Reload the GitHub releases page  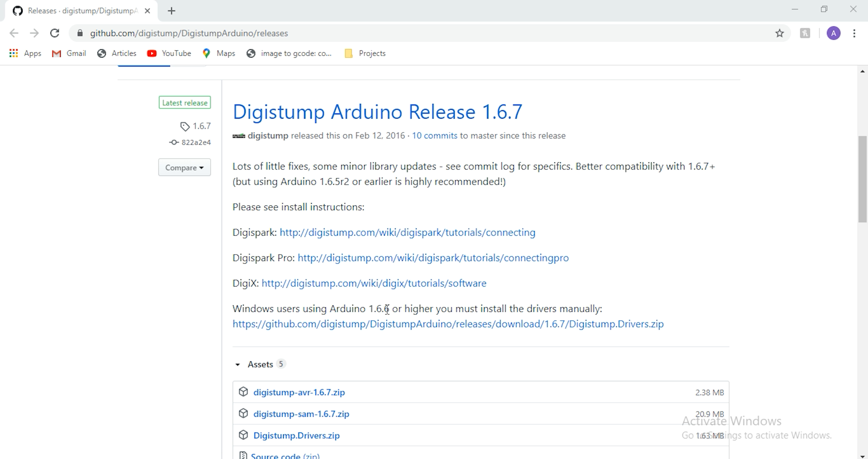55,33
